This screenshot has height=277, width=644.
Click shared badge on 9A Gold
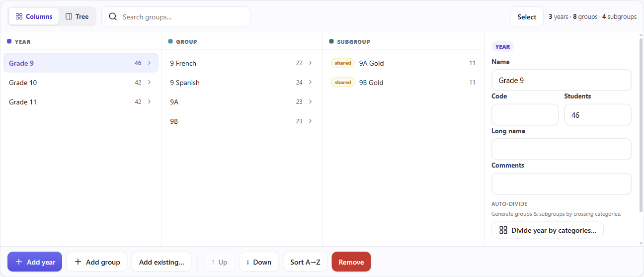coord(343,63)
